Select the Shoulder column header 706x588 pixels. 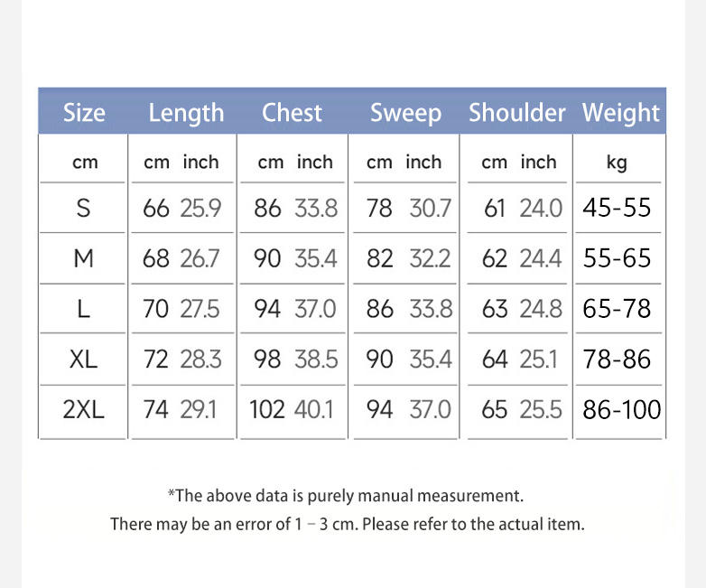coord(517,113)
